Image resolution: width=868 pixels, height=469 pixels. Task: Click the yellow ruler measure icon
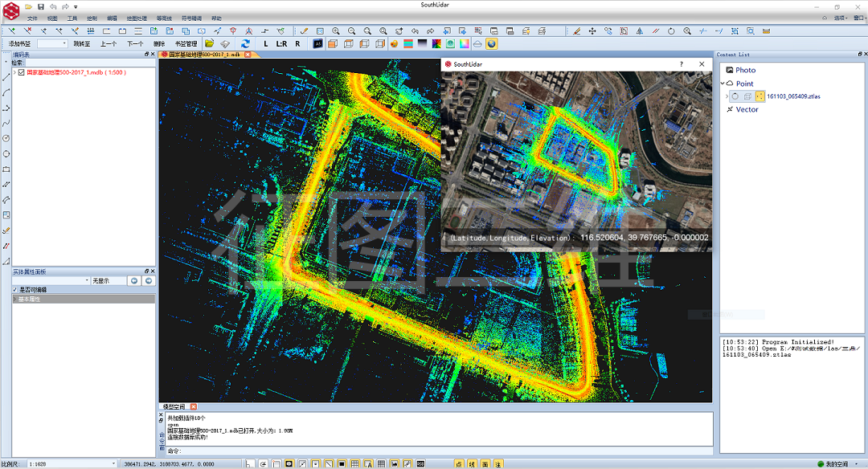click(x=766, y=31)
